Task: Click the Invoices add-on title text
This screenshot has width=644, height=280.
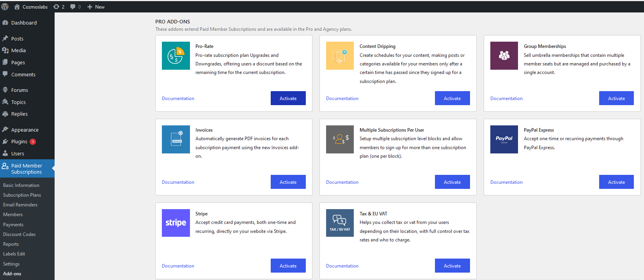Action: [204, 130]
